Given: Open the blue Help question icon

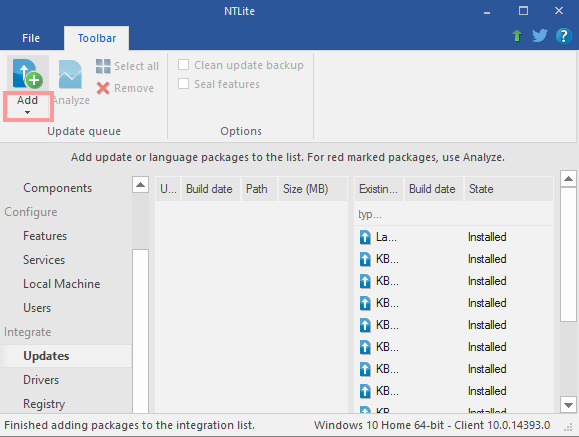Looking at the screenshot, I should click(563, 36).
